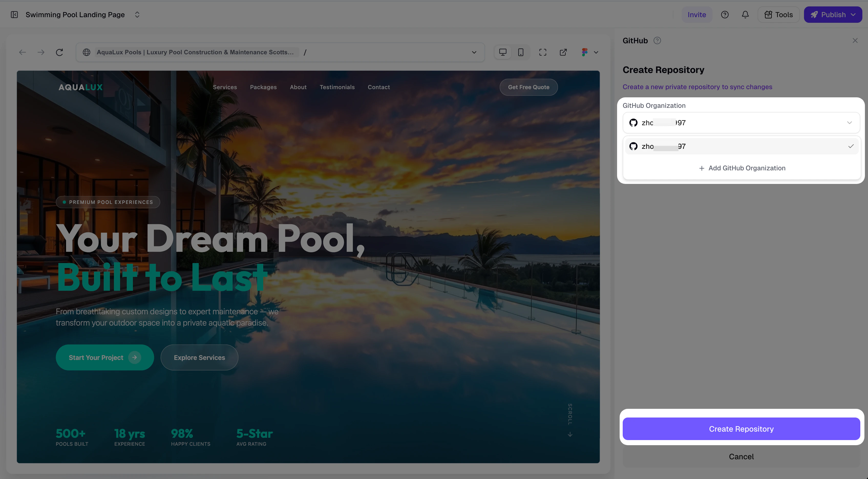The image size is (868, 479).
Task: Enter fullscreen preview mode
Action: (543, 52)
